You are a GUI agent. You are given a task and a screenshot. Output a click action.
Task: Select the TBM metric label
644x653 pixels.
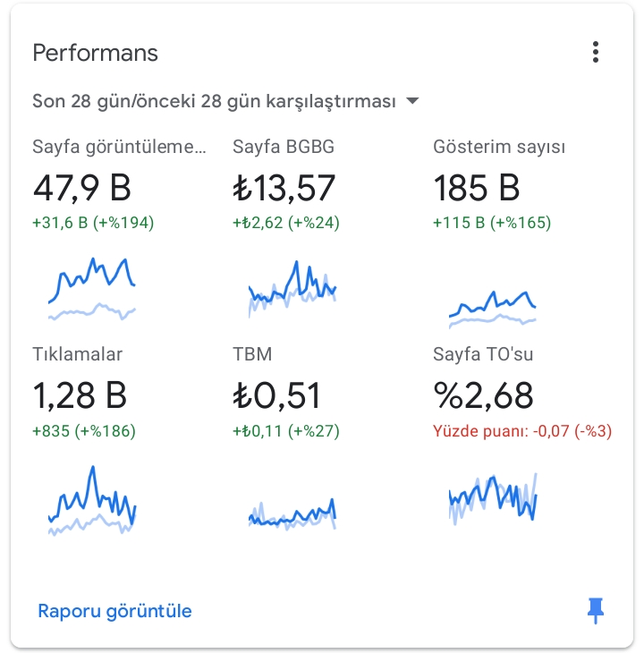point(252,354)
